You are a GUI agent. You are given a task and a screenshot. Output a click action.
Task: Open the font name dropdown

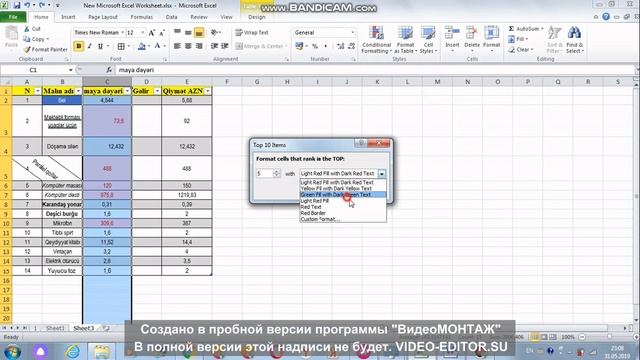coord(122,32)
